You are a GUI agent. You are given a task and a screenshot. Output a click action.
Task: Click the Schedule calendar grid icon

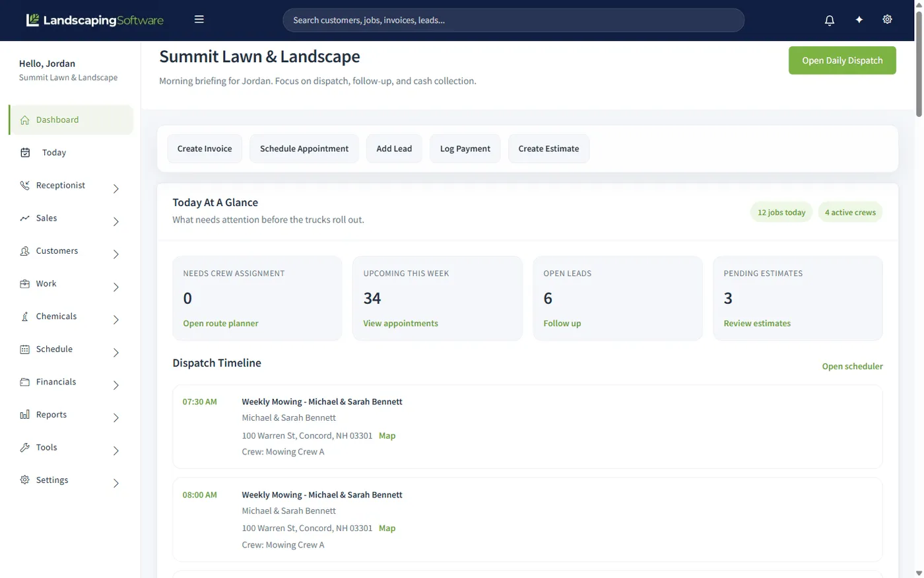pyautogui.click(x=25, y=349)
